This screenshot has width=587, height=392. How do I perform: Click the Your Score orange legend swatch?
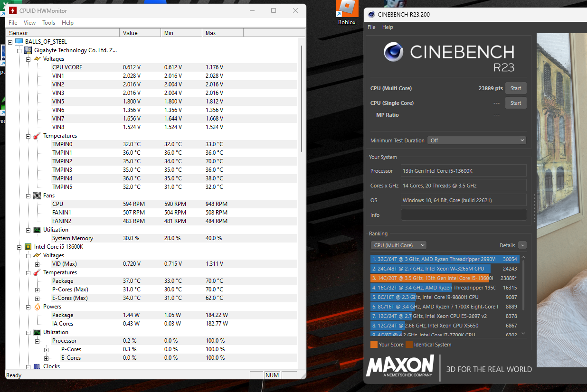click(x=374, y=345)
